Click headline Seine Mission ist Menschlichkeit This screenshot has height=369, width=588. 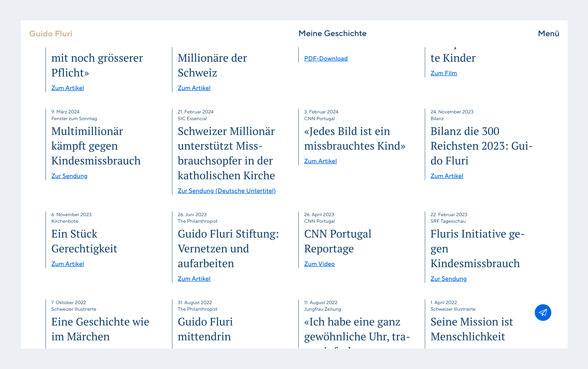click(x=472, y=329)
